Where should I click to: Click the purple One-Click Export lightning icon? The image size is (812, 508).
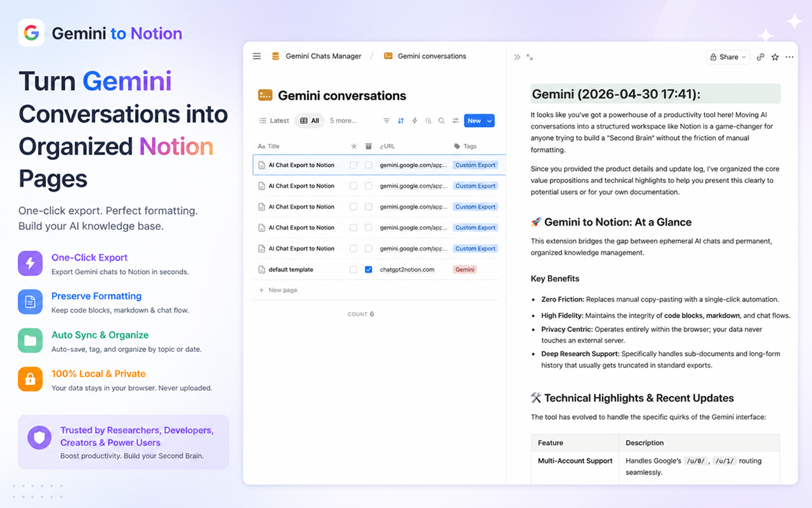pos(30,264)
